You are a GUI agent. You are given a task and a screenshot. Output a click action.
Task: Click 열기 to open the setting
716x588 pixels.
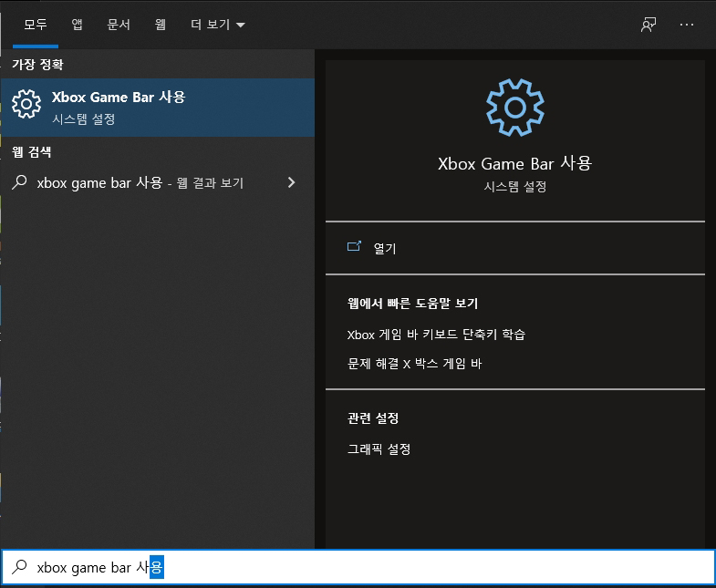pyautogui.click(x=385, y=248)
